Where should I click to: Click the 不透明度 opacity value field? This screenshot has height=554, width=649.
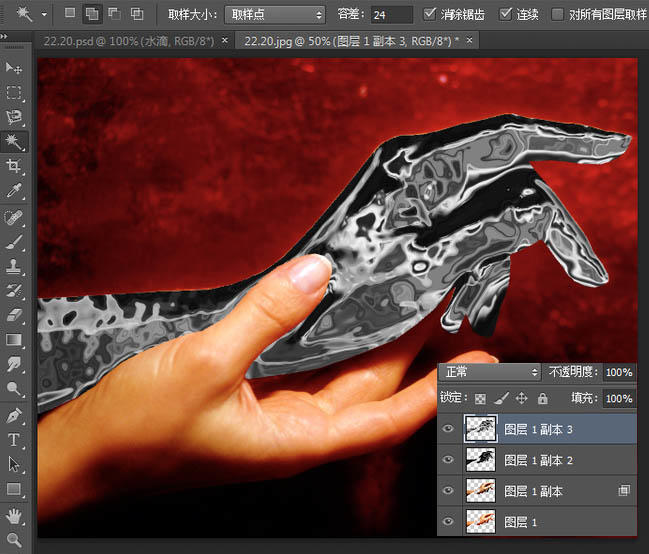point(618,372)
